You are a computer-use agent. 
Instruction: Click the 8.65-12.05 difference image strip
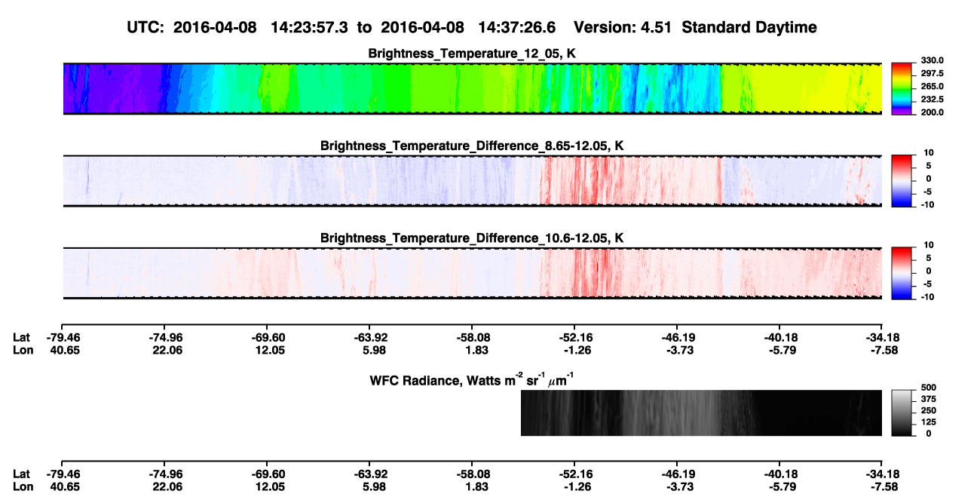point(472,181)
